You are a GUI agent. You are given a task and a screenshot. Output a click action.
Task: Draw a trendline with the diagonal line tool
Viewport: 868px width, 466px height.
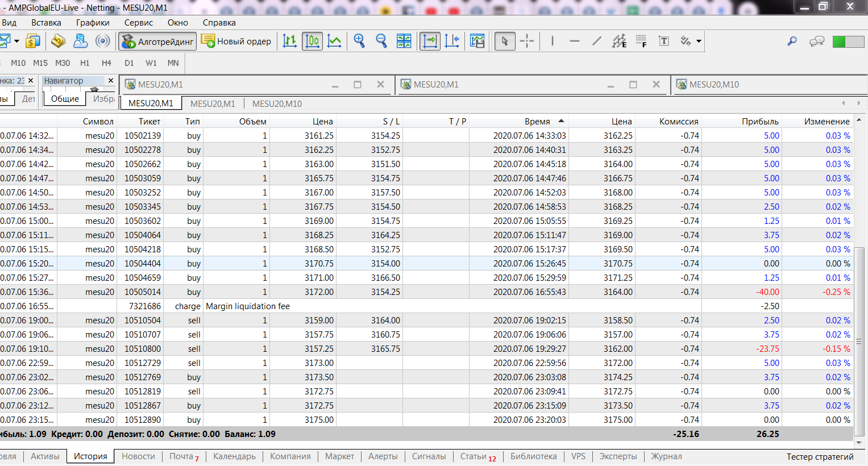click(x=596, y=41)
